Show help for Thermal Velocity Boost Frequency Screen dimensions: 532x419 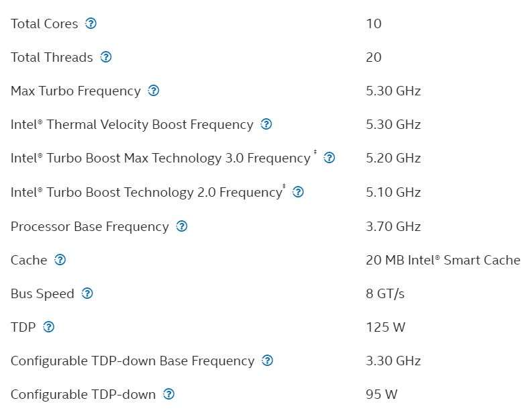[266, 124]
